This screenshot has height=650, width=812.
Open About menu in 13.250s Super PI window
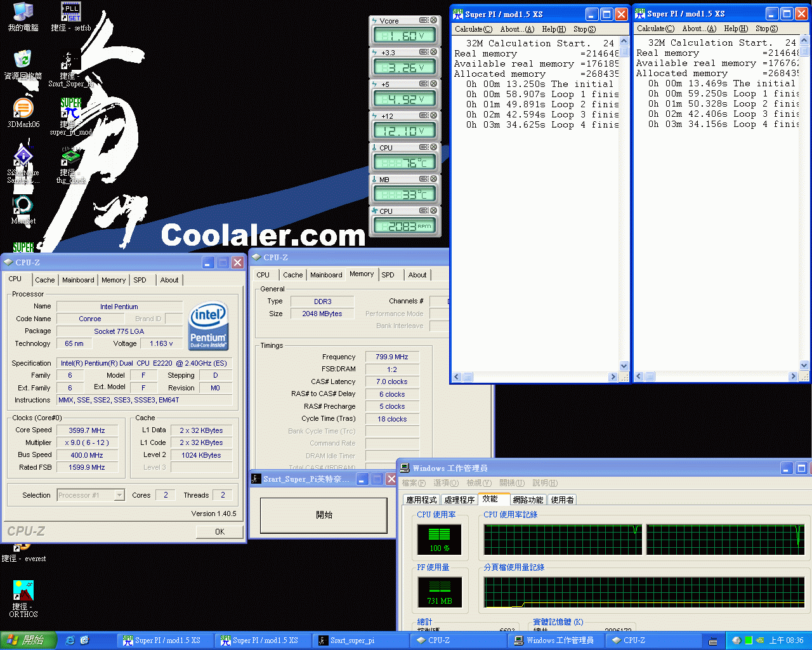tap(517, 29)
